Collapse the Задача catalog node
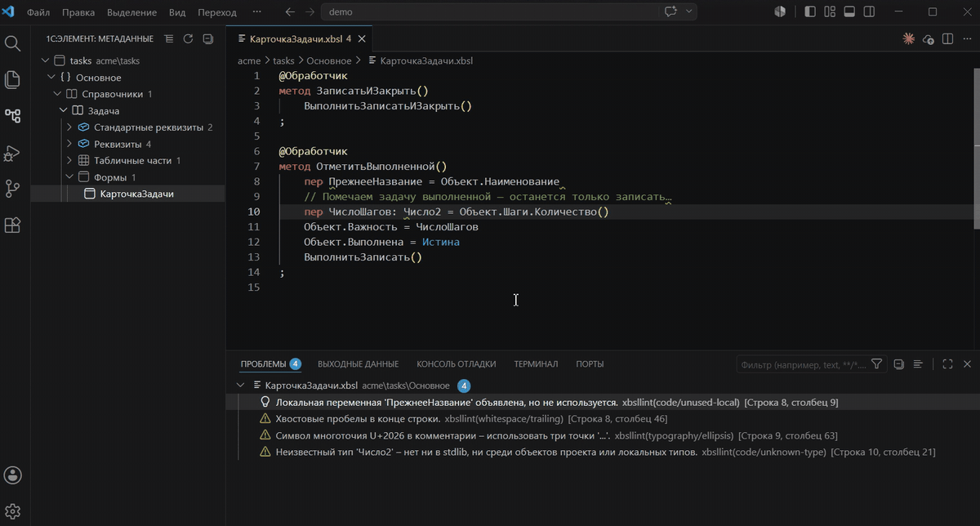Screen dimensions: 980x526 [x=64, y=110]
